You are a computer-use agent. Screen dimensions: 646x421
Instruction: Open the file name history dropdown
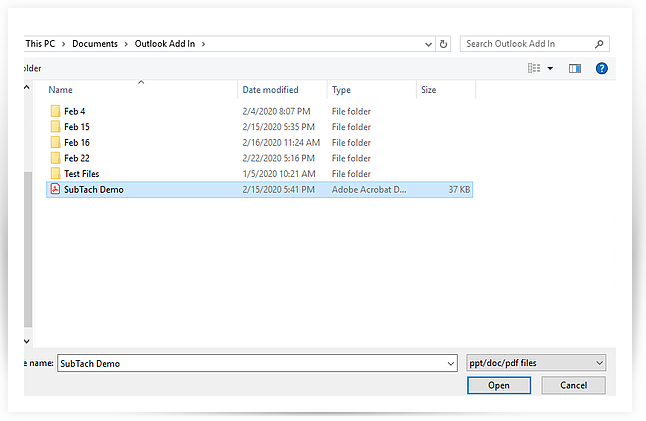coord(451,364)
